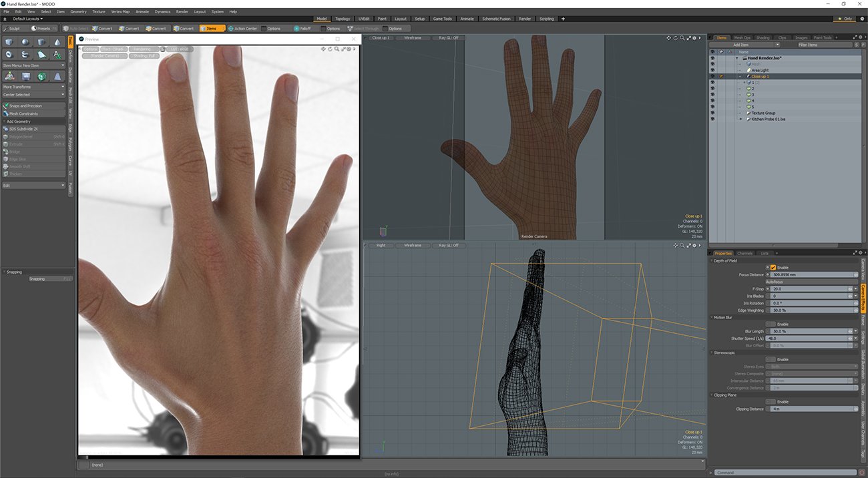Viewport: 868px width, 478px height.
Task: Select the text tool icon
Action: [x=57, y=54]
